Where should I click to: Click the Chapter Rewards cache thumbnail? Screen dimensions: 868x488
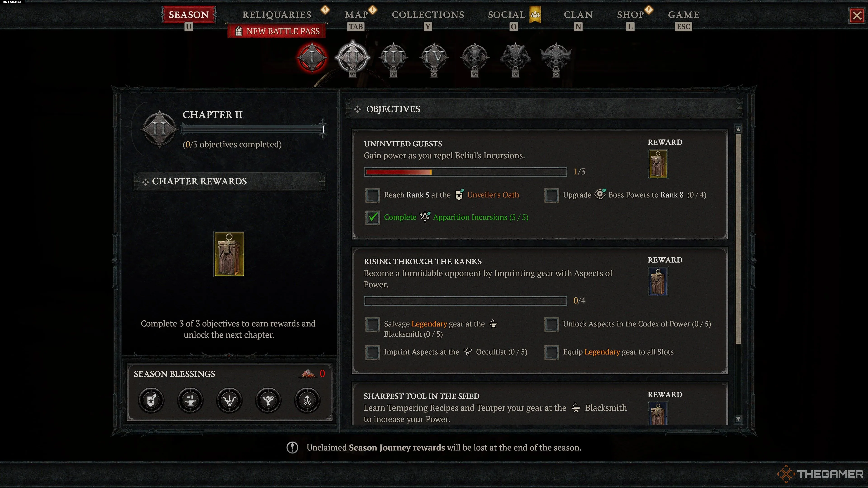229,254
